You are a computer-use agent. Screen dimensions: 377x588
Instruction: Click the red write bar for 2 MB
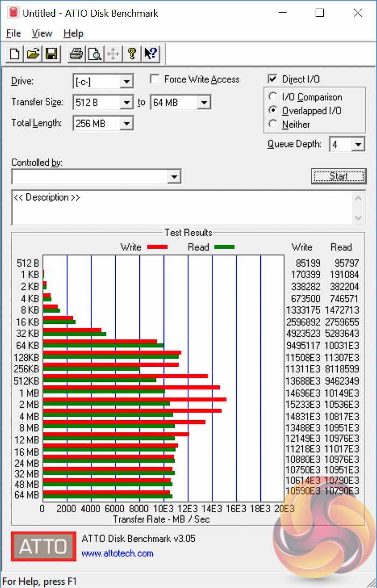(134, 399)
